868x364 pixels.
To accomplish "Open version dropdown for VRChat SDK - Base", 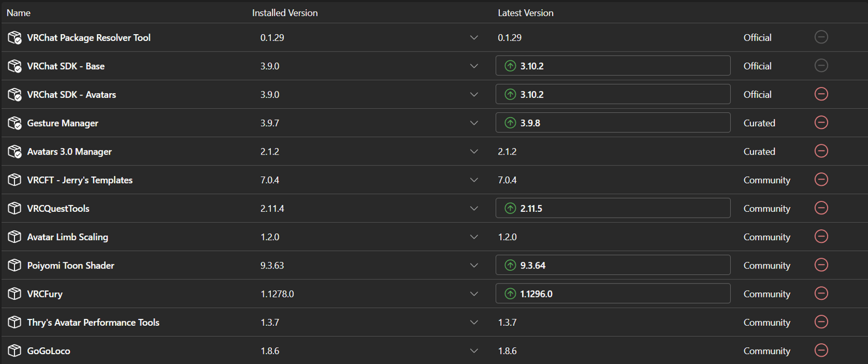I will pyautogui.click(x=474, y=66).
